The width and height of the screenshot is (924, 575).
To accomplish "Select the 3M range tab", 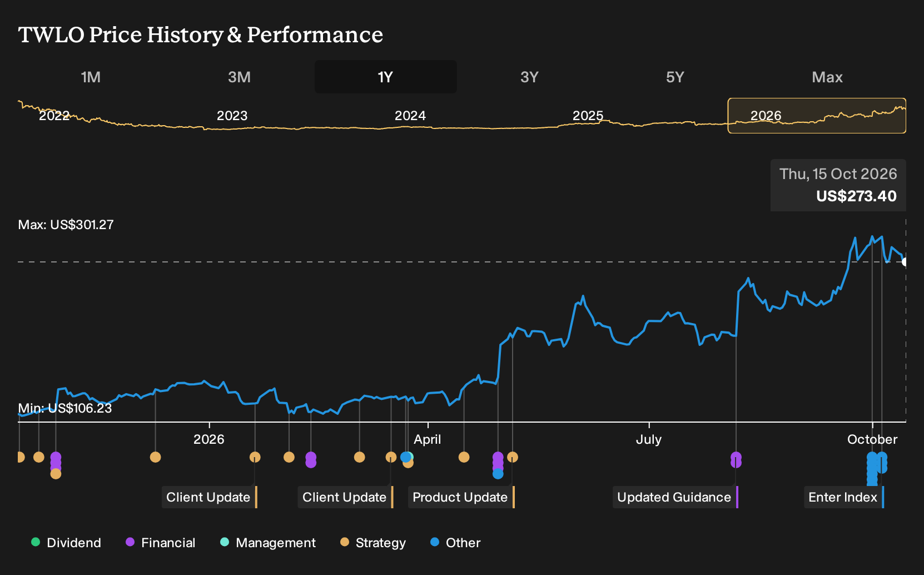I will pos(239,77).
